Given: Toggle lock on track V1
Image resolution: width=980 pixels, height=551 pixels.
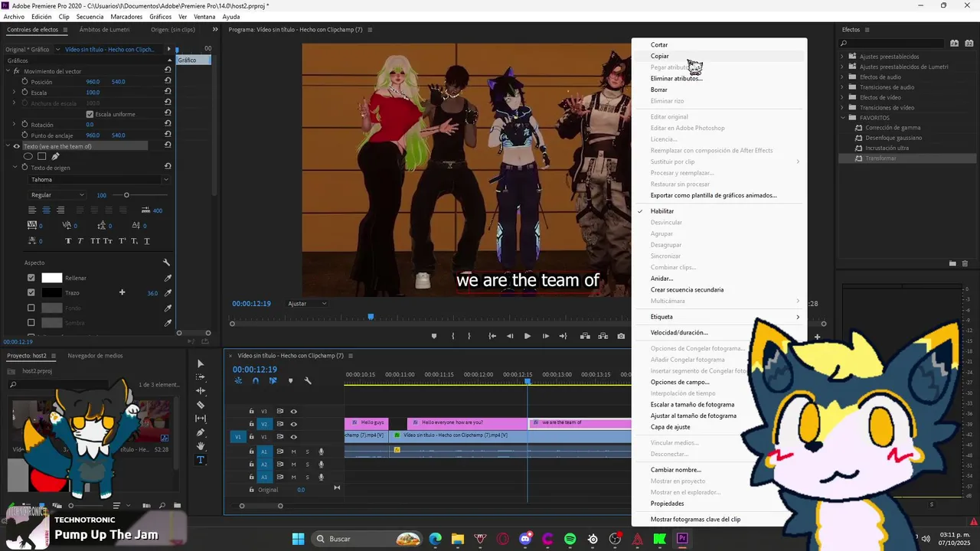Looking at the screenshot, I should point(251,436).
